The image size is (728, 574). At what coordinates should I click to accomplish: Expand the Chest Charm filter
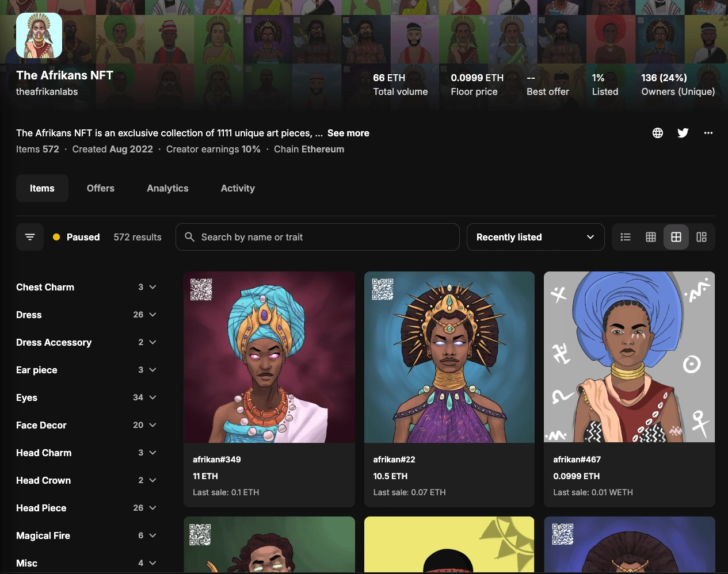[x=86, y=287]
